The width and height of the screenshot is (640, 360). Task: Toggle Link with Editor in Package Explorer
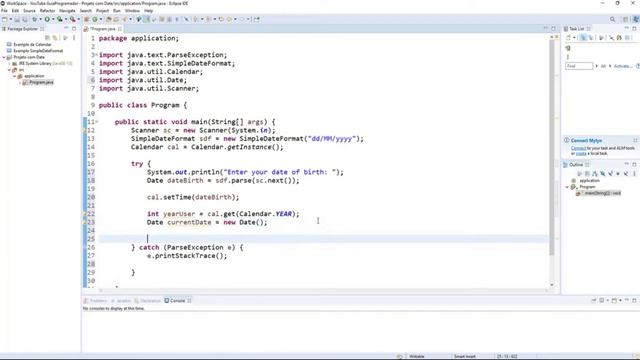[55, 38]
